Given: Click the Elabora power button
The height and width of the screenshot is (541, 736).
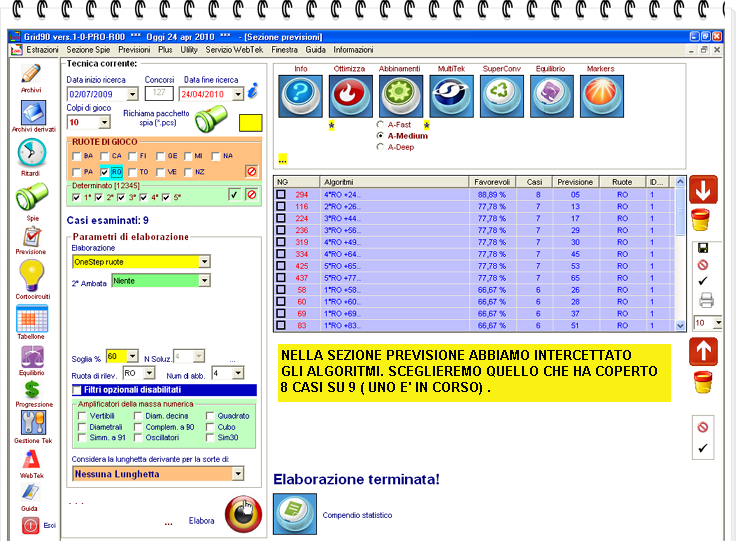Looking at the screenshot, I should 243,514.
